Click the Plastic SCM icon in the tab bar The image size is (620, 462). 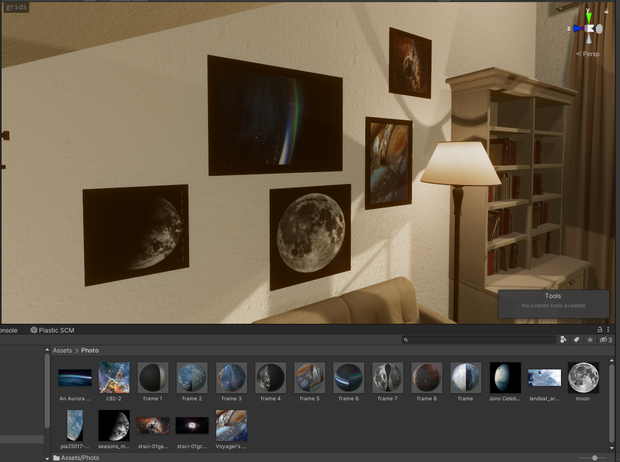point(34,330)
